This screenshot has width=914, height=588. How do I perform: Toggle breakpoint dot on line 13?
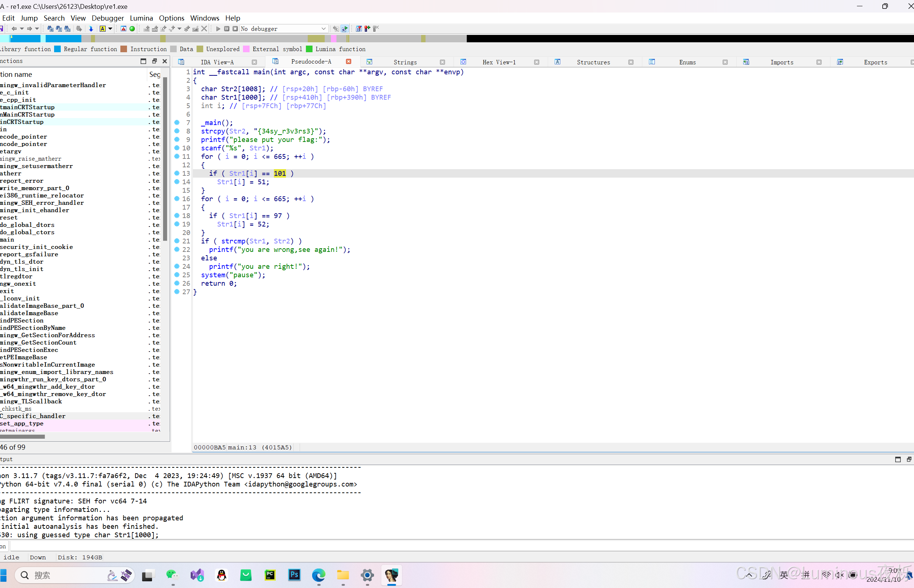coord(177,173)
